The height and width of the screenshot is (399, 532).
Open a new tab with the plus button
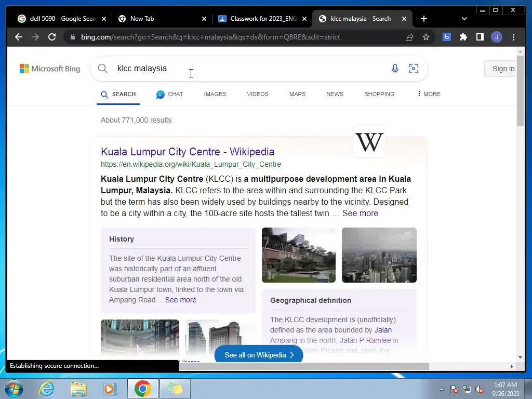[x=424, y=19]
